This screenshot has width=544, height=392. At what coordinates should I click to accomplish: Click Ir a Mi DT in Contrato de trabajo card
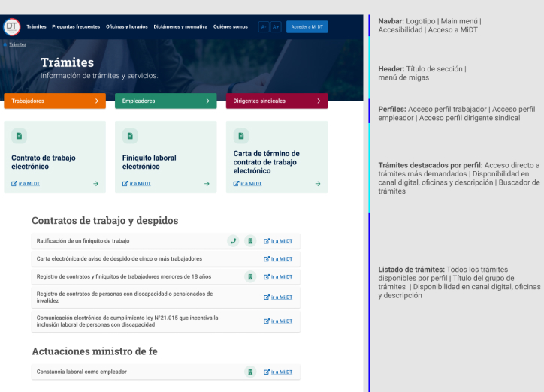pyautogui.click(x=26, y=184)
